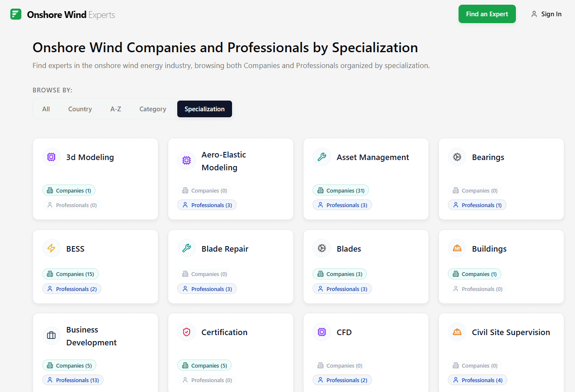Click the Civil Site Supervision hard hat icon
This screenshot has height=392, width=575.
[x=457, y=332]
